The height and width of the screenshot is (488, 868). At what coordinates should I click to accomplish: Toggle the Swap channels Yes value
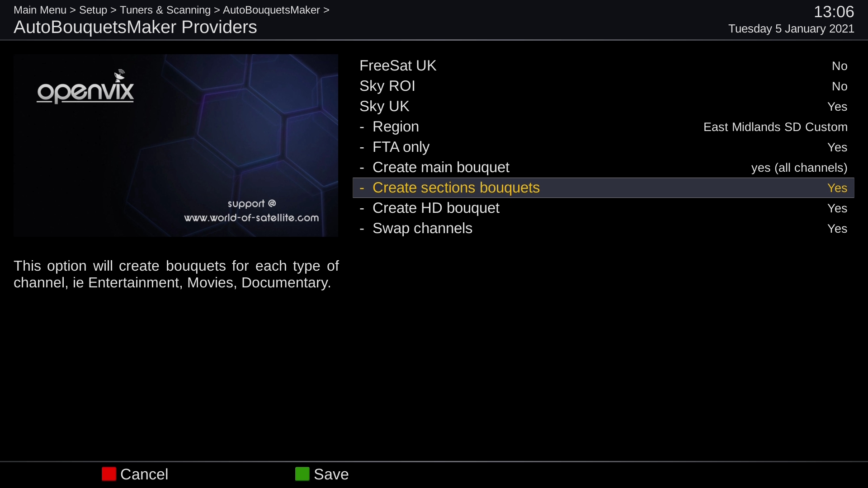coord(837,229)
